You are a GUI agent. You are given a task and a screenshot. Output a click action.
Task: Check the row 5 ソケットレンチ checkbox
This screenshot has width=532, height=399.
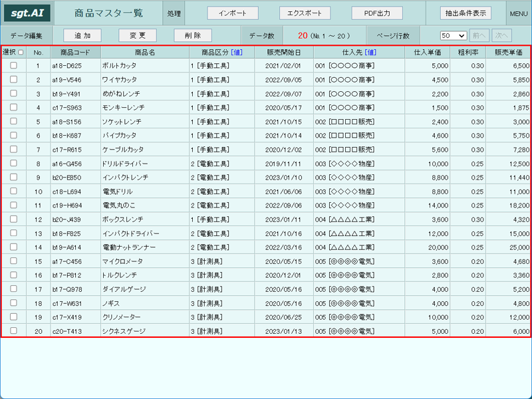[x=13, y=121]
